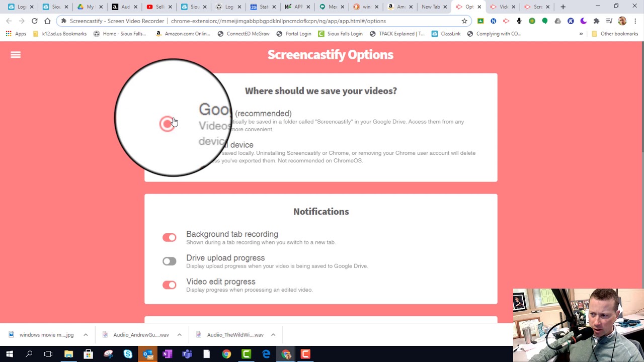Viewport: 644px width, 362px height.
Task: Enable Drive upload progress notification
Action: pos(169,261)
